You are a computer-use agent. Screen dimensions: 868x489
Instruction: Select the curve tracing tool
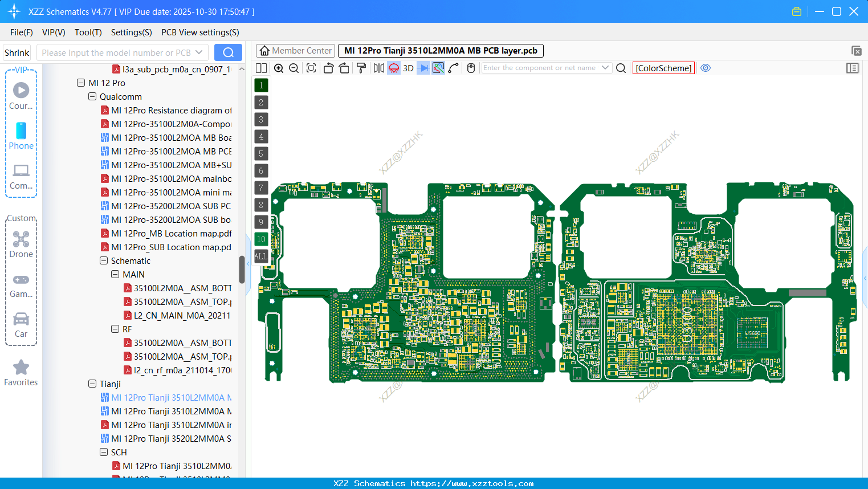coord(454,68)
